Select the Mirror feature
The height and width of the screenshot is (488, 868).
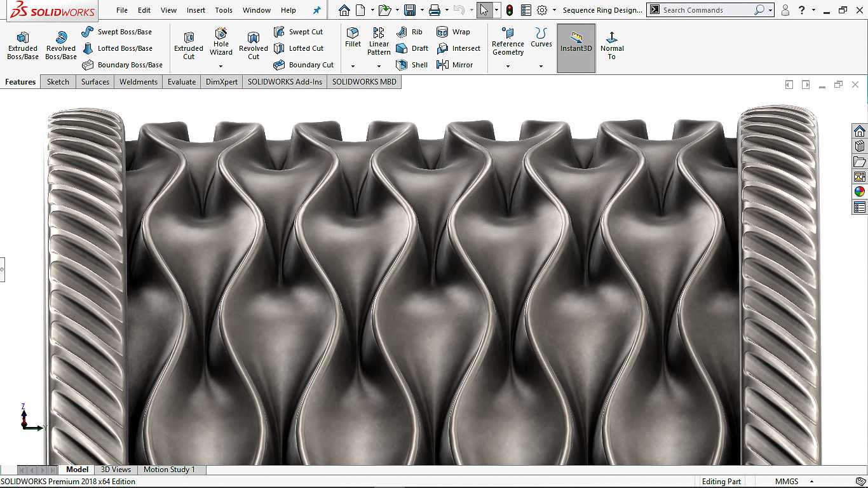point(455,65)
